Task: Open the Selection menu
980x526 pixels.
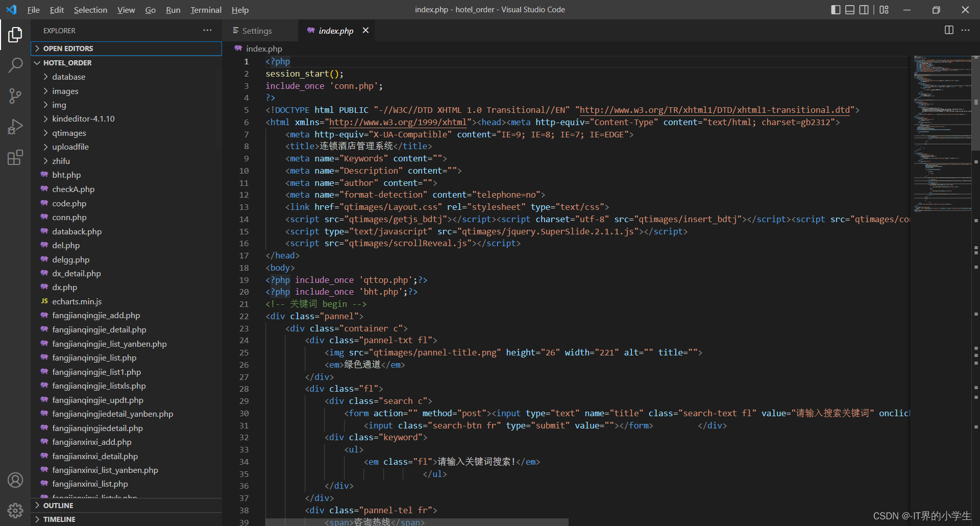Action: point(90,10)
